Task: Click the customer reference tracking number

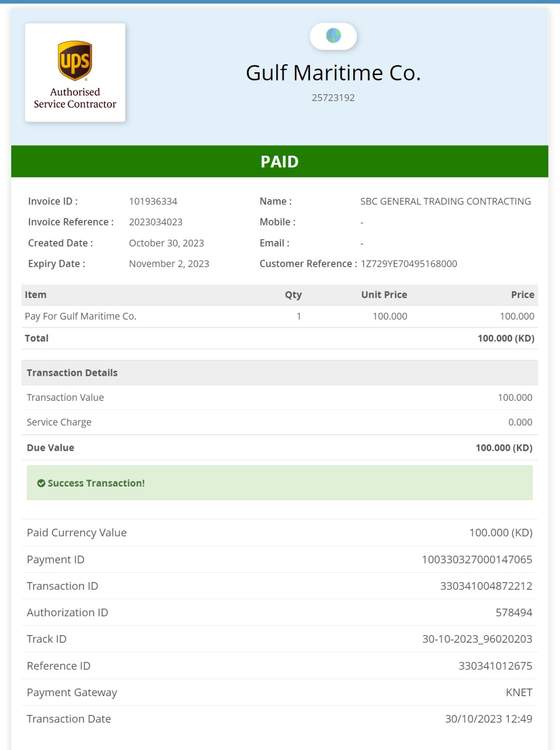Action: point(409,264)
